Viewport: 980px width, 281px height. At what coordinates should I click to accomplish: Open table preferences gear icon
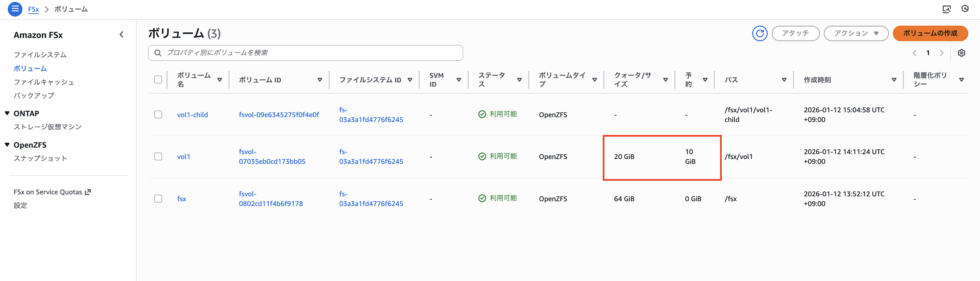[961, 53]
